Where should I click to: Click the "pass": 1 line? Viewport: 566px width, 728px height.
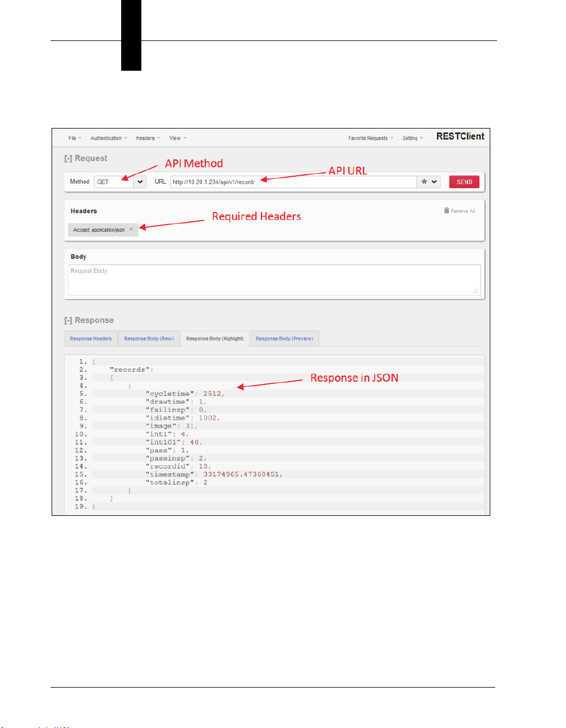click(x=167, y=451)
